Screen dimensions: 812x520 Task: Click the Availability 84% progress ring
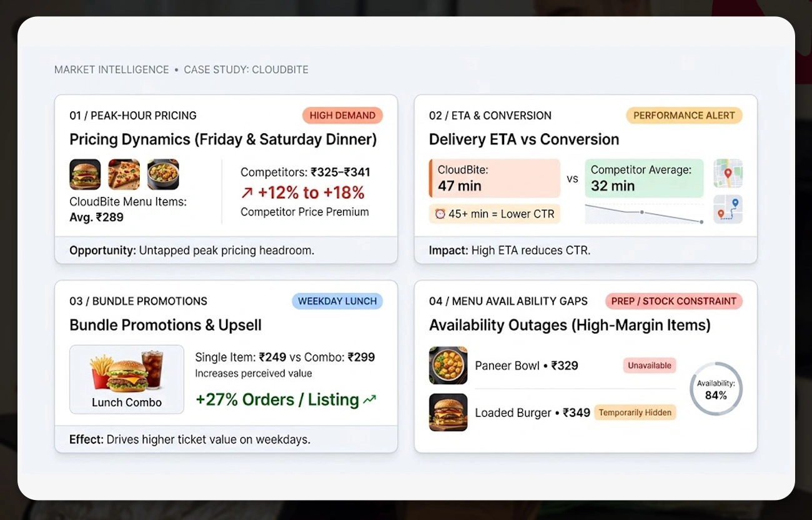(716, 389)
